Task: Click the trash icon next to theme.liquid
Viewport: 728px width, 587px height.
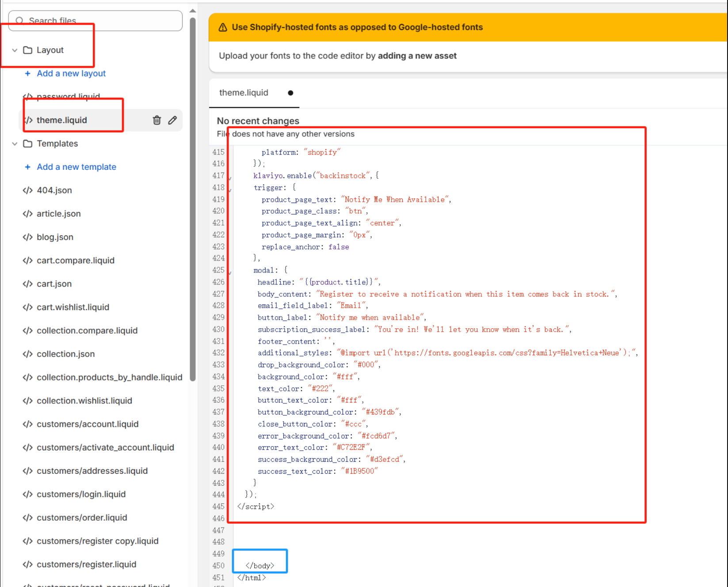Action: click(157, 120)
